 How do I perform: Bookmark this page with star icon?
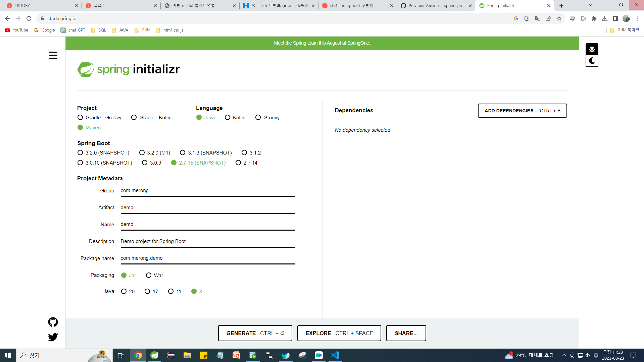(559, 18)
